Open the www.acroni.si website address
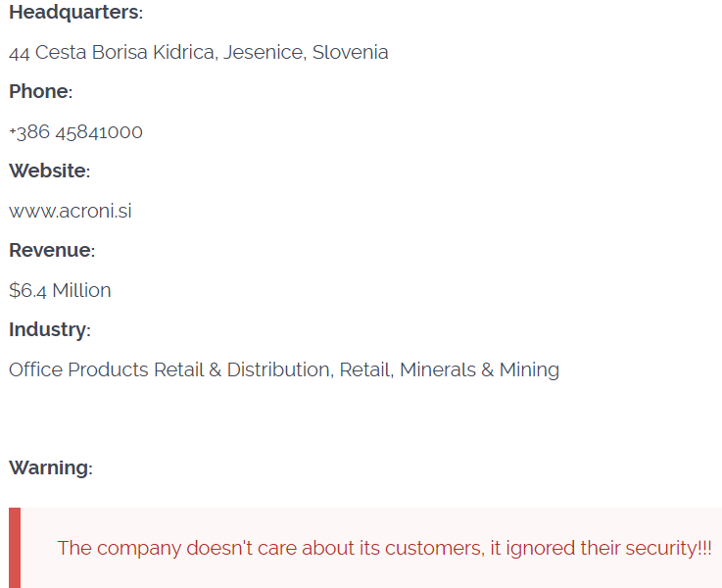Image resolution: width=722 pixels, height=588 pixels. (70, 212)
